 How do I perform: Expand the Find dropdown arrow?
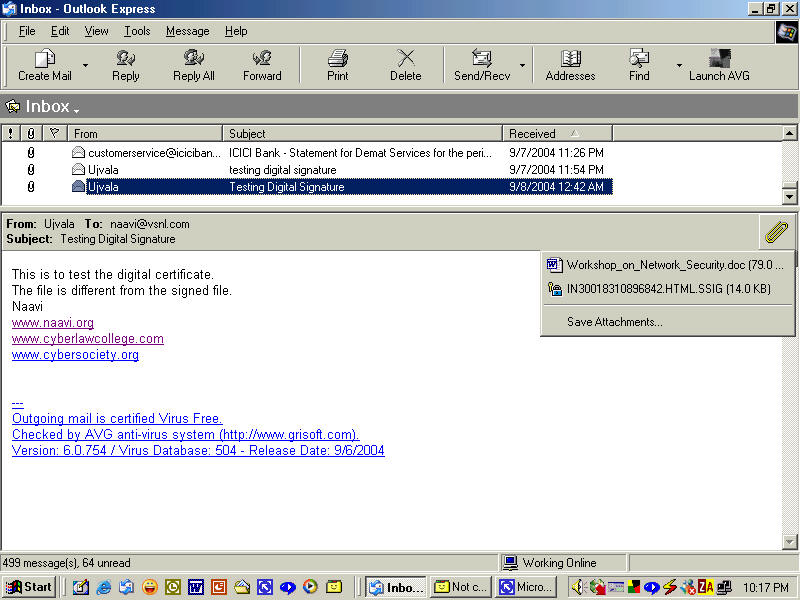coord(679,65)
